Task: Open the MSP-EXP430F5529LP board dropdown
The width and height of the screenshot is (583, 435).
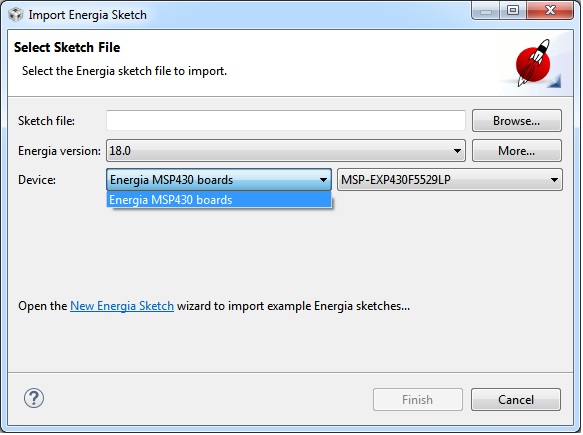Action: point(450,180)
